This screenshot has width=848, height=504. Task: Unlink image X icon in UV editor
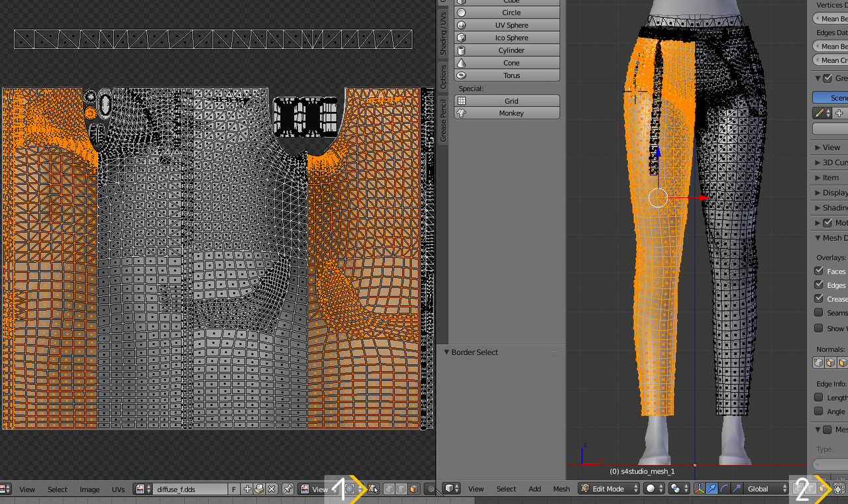271,489
